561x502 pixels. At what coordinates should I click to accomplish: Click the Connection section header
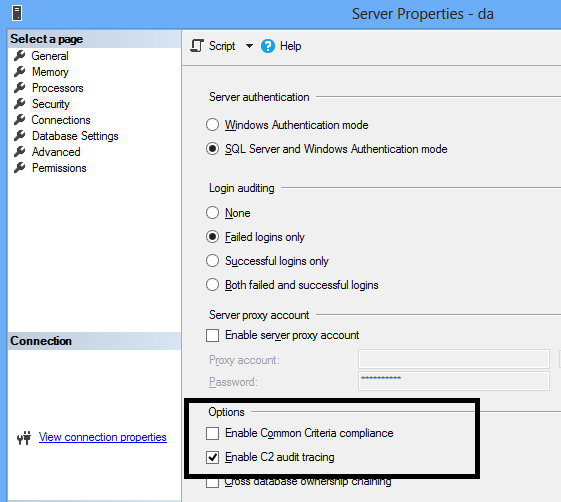tap(41, 341)
